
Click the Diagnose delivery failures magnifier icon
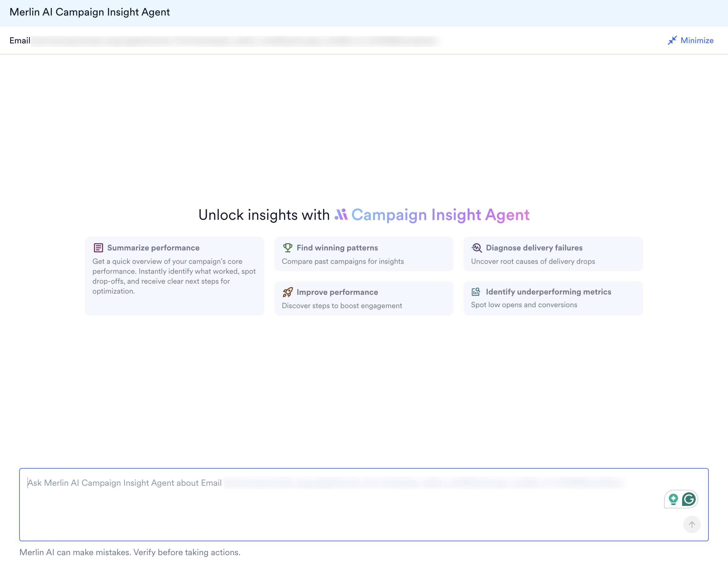click(477, 248)
